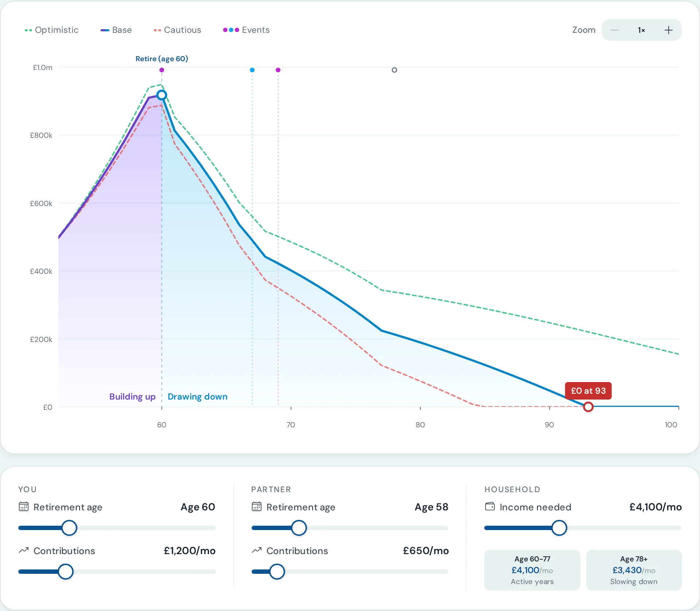700x611 pixels.
Task: Adjust Partner Retirement age slider handle
Action: [299, 528]
